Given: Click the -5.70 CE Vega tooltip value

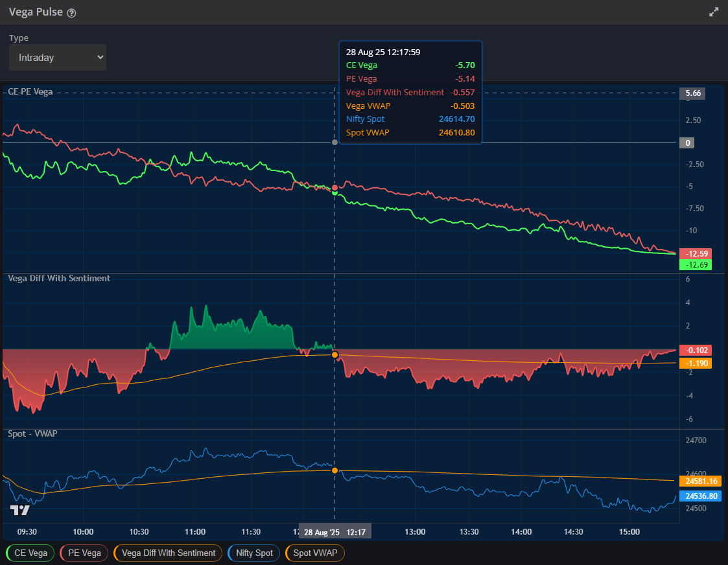Looking at the screenshot, I should (464, 65).
